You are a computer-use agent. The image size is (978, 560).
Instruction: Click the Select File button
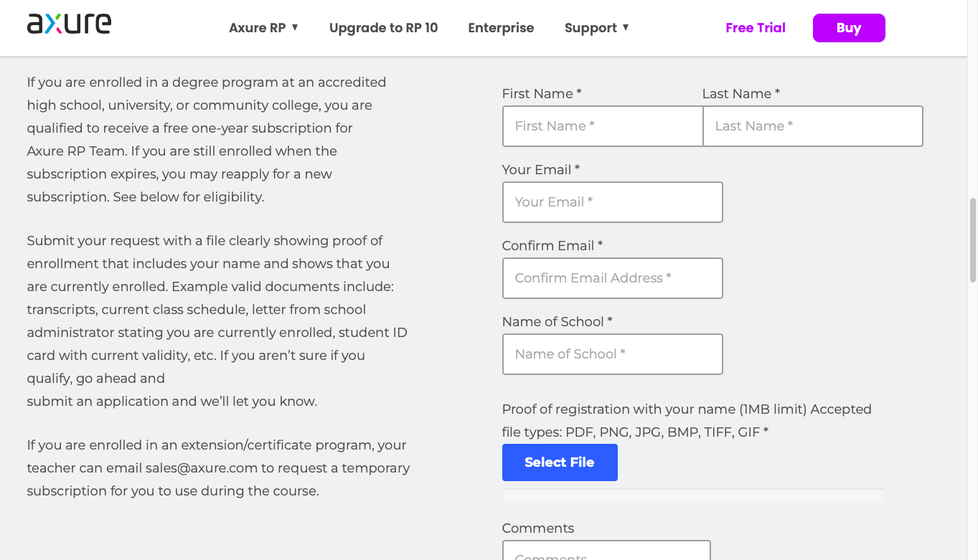pos(560,462)
